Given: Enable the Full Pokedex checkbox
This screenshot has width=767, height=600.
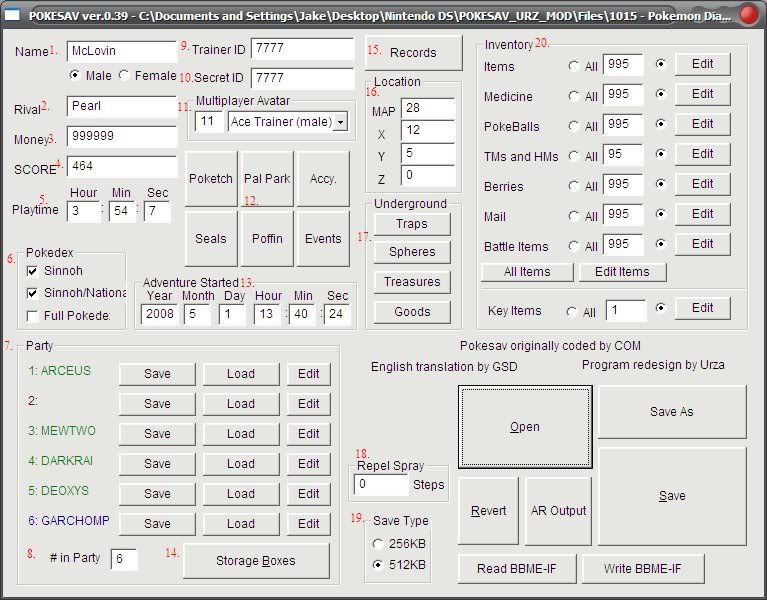Looking at the screenshot, I should [32, 316].
